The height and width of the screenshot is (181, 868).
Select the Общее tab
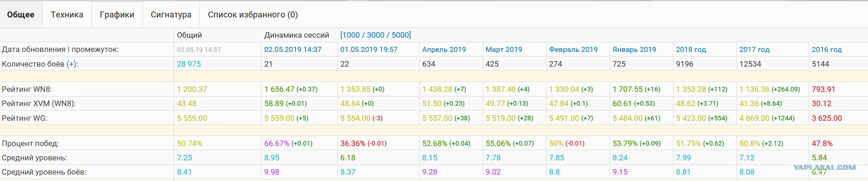(x=21, y=15)
